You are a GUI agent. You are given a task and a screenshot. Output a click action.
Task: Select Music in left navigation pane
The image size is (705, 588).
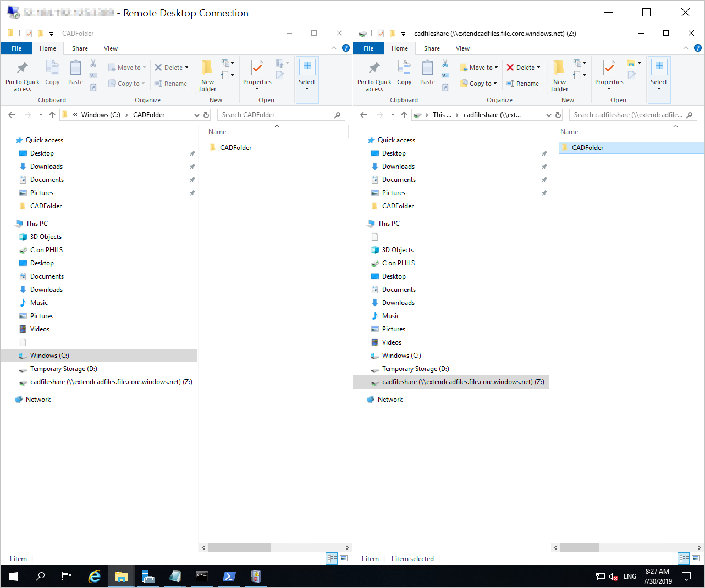[38, 303]
